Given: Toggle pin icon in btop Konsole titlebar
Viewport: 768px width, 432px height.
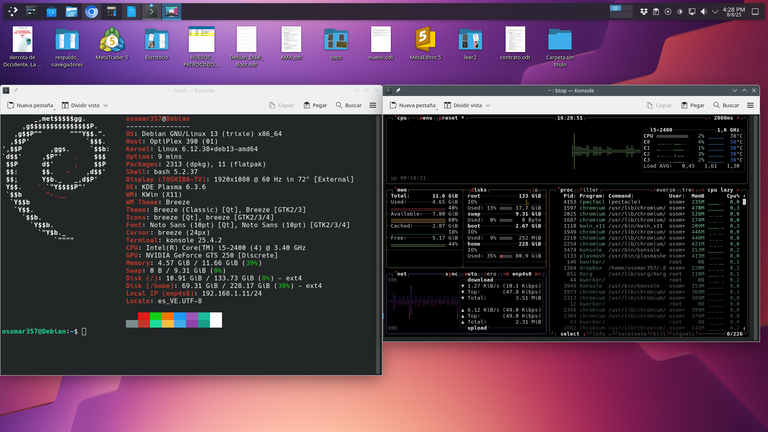Looking at the screenshot, I should (398, 91).
